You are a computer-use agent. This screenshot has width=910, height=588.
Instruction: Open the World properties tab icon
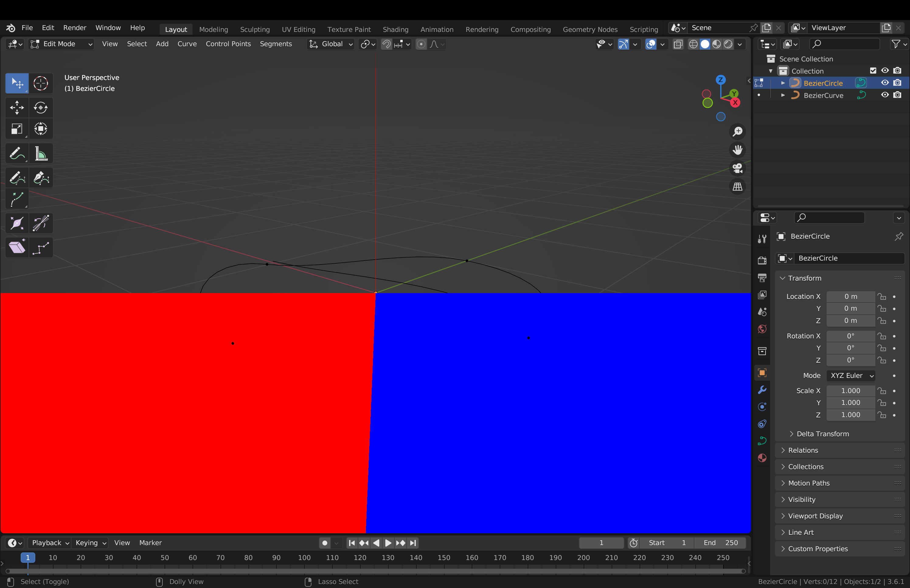[762, 329]
